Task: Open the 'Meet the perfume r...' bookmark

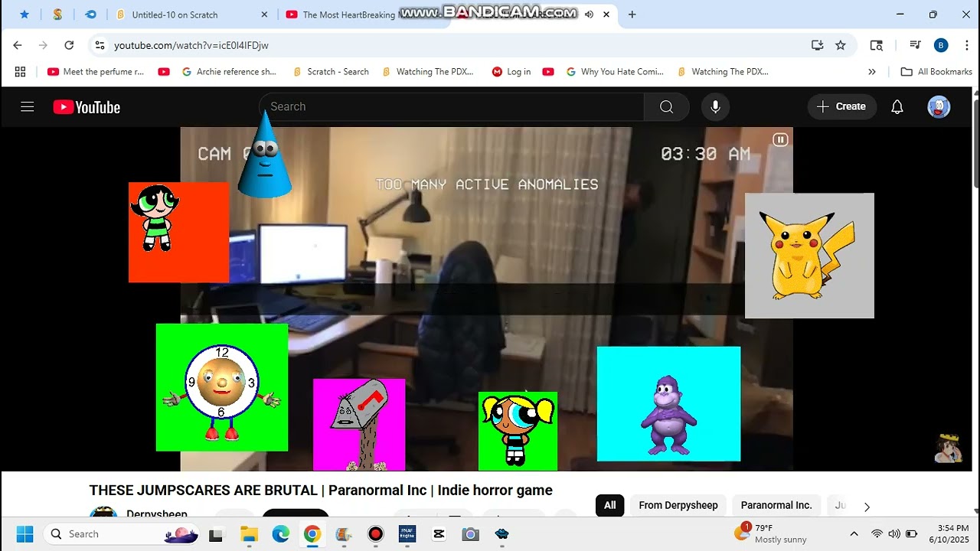Action: [x=96, y=72]
